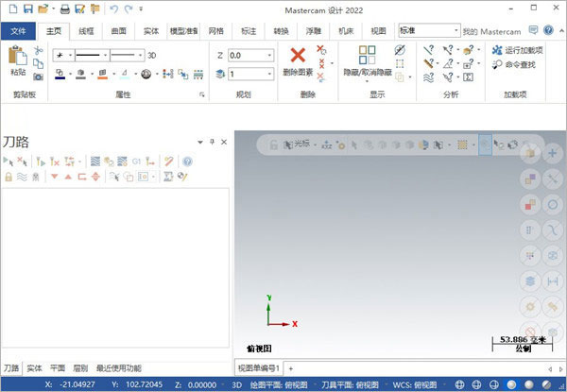Close the 刀路 panel

click(224, 142)
